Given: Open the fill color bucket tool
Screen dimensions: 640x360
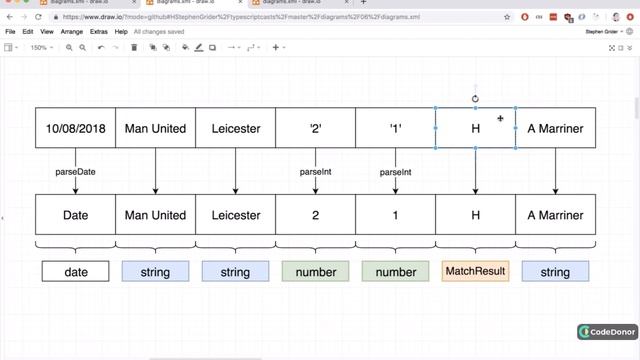Looking at the screenshot, I should tap(185, 48).
